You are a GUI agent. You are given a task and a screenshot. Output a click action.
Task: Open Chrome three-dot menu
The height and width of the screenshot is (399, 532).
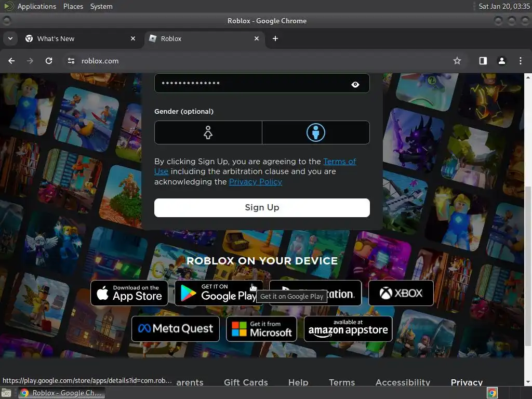[x=521, y=61]
